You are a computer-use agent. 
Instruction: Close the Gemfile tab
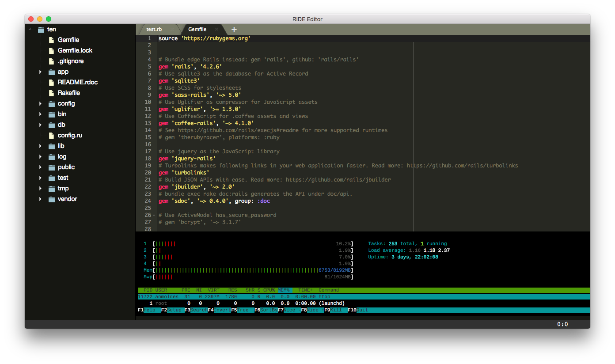(216, 30)
